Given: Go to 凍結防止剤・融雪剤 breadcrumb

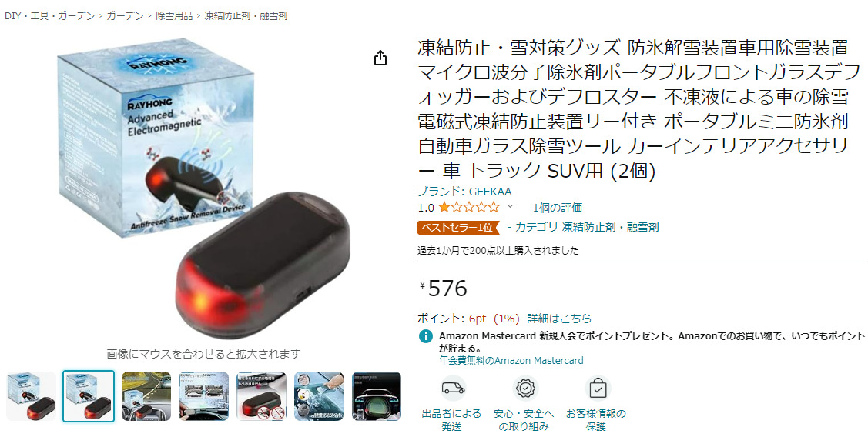Looking at the screenshot, I should 246,16.
